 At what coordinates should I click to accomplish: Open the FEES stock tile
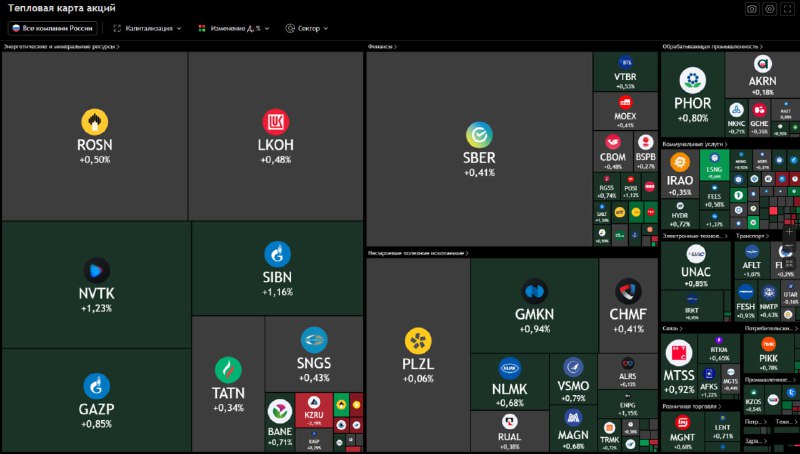point(714,196)
